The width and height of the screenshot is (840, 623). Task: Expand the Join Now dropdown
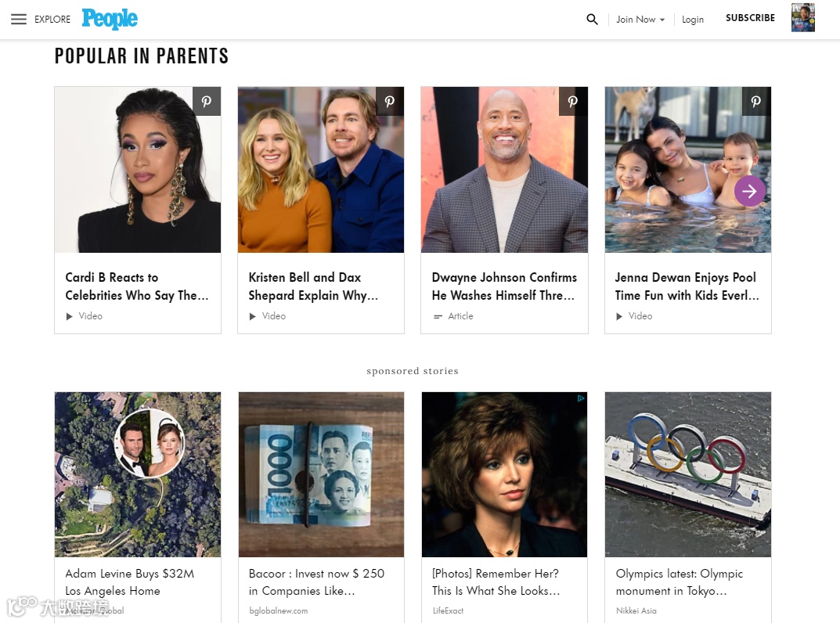pyautogui.click(x=640, y=20)
